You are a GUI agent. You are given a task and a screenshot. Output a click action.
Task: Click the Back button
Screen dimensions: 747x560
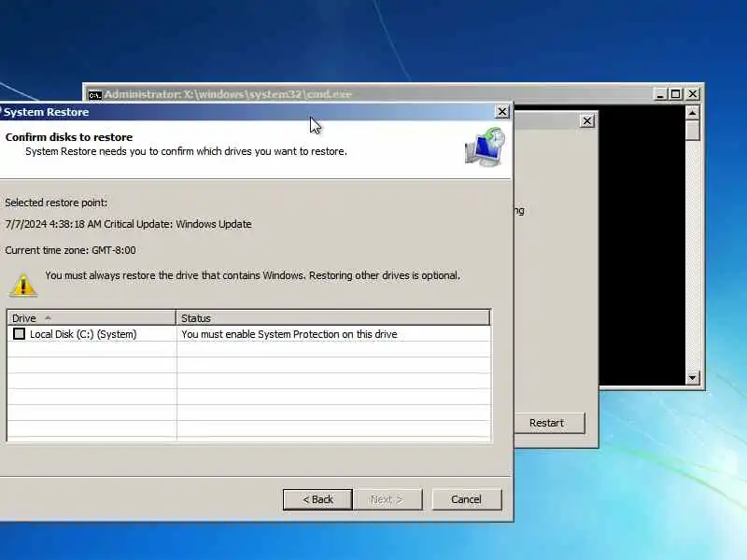pos(317,499)
